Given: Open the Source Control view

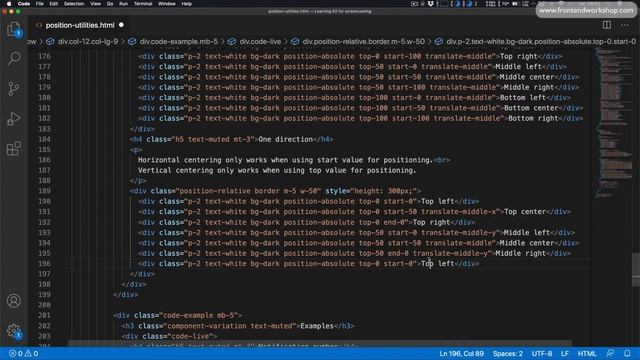Looking at the screenshot, I should [14, 88].
